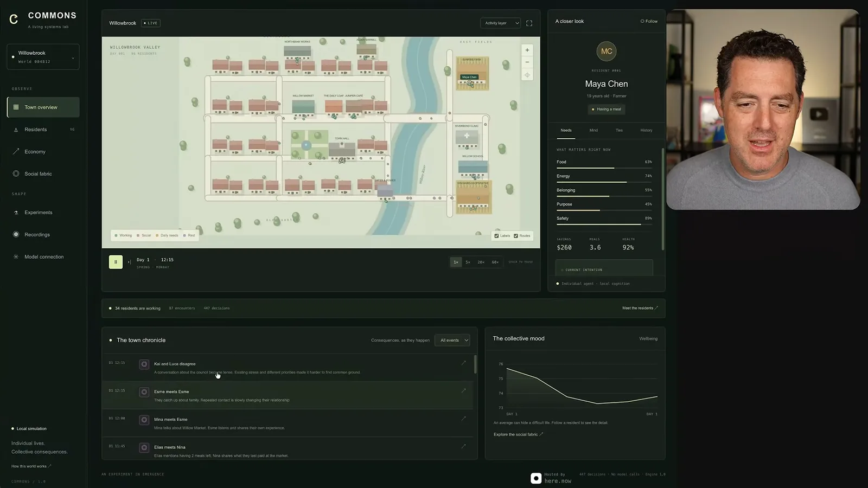Open the Recordings section

coord(43,235)
